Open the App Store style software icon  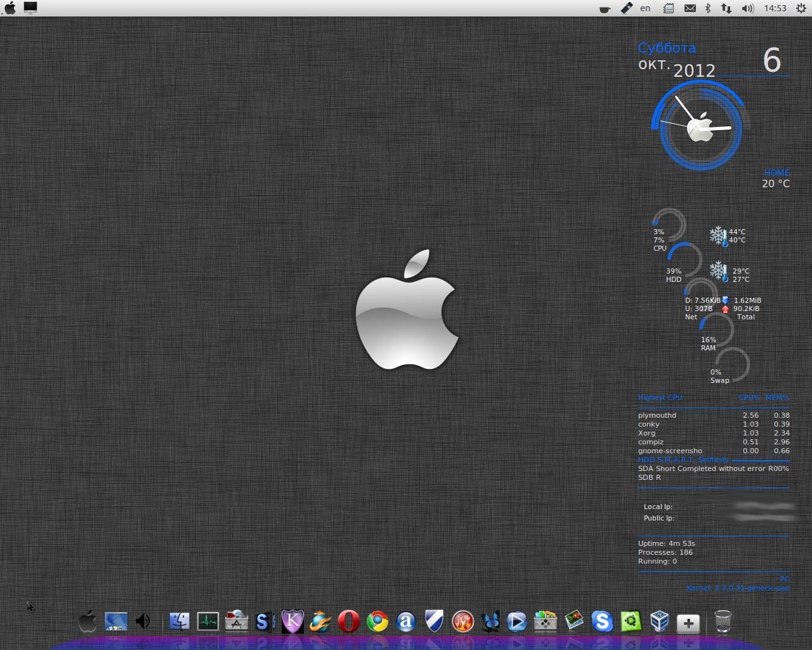coord(237,621)
